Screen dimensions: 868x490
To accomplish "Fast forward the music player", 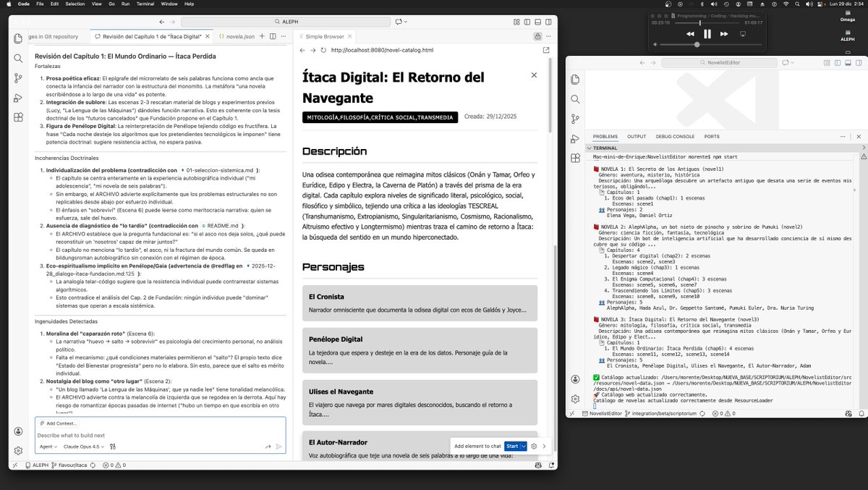I will (x=724, y=34).
